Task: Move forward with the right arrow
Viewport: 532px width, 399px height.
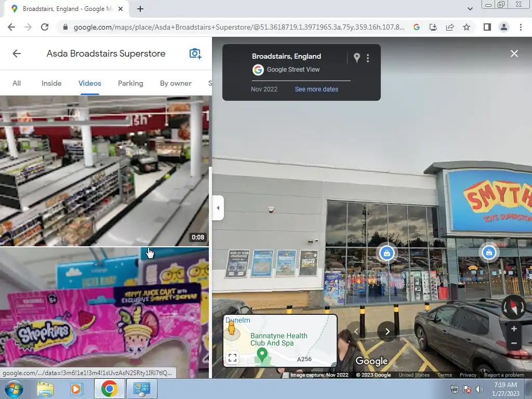Action: 387,331
